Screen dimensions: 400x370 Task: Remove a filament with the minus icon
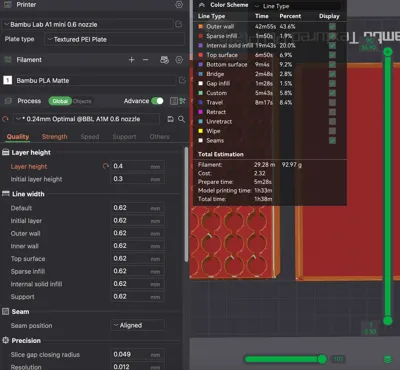[145, 60]
